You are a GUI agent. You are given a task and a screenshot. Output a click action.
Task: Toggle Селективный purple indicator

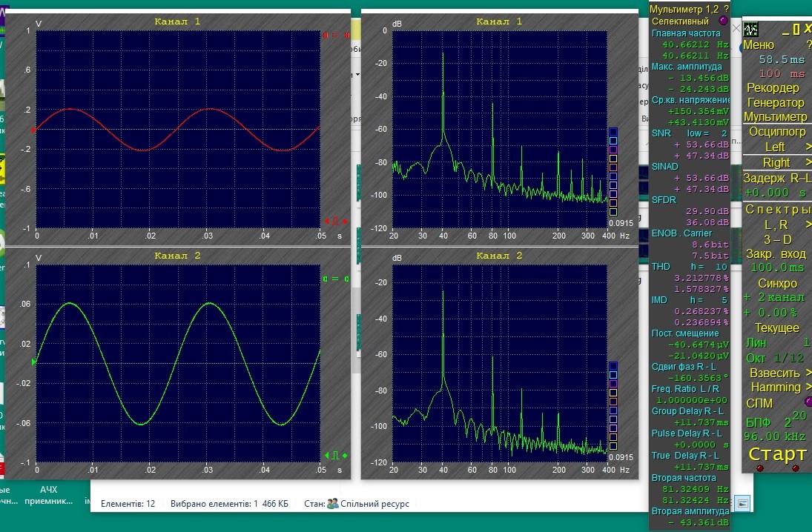point(724,21)
